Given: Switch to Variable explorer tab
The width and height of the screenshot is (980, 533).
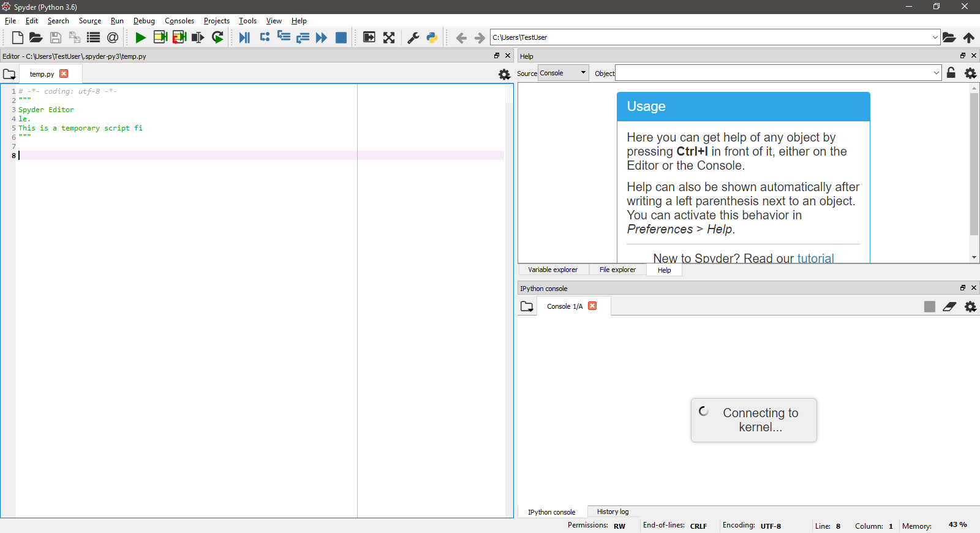Looking at the screenshot, I should [553, 270].
